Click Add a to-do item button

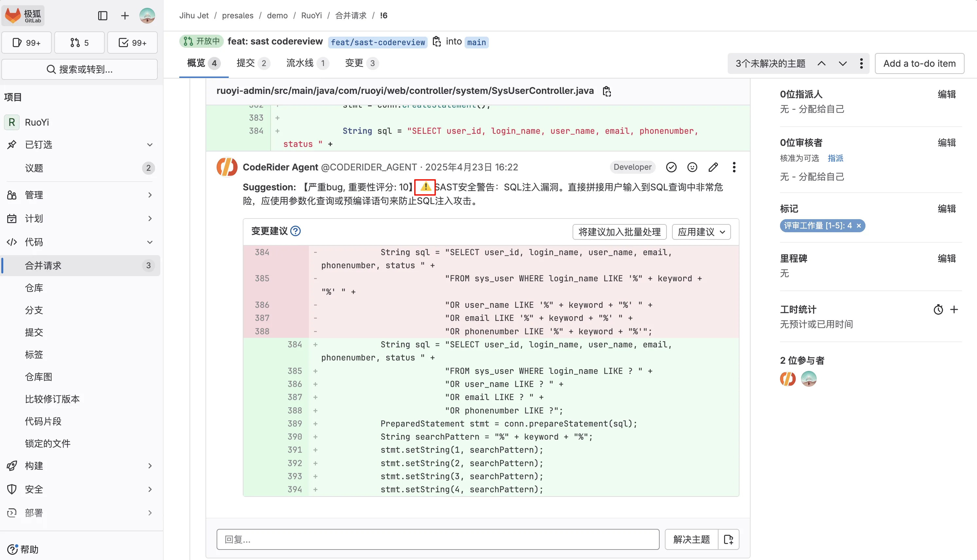click(x=919, y=63)
